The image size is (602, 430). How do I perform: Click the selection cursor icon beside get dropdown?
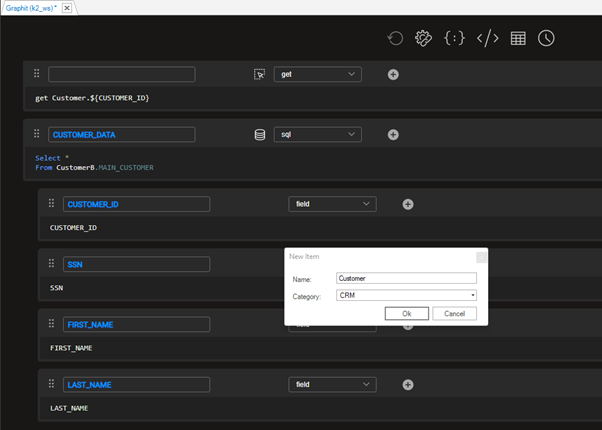260,74
